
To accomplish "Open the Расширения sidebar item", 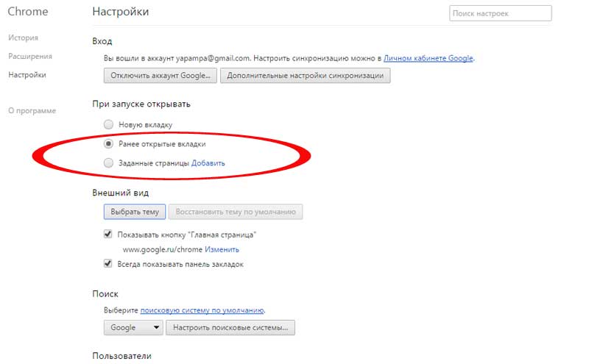I will [x=30, y=57].
